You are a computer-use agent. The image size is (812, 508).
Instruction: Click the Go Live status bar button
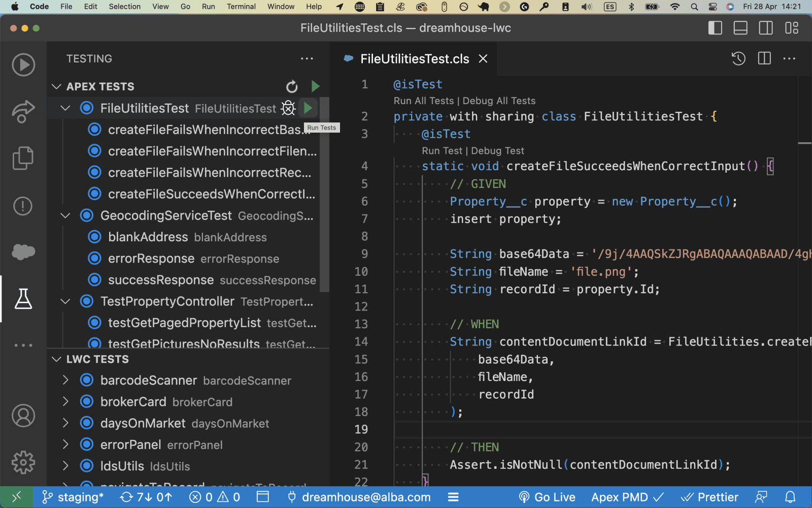tap(547, 497)
